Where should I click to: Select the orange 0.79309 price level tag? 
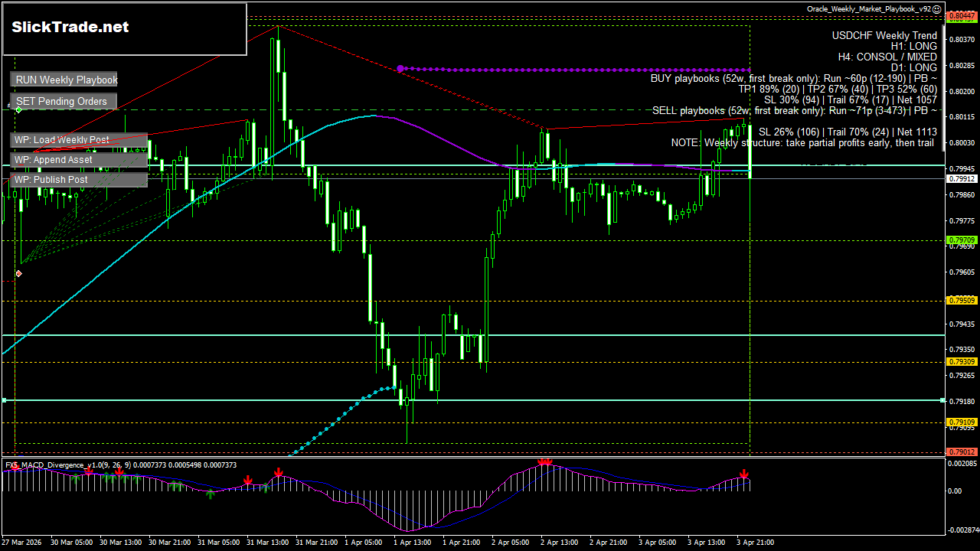tap(962, 361)
